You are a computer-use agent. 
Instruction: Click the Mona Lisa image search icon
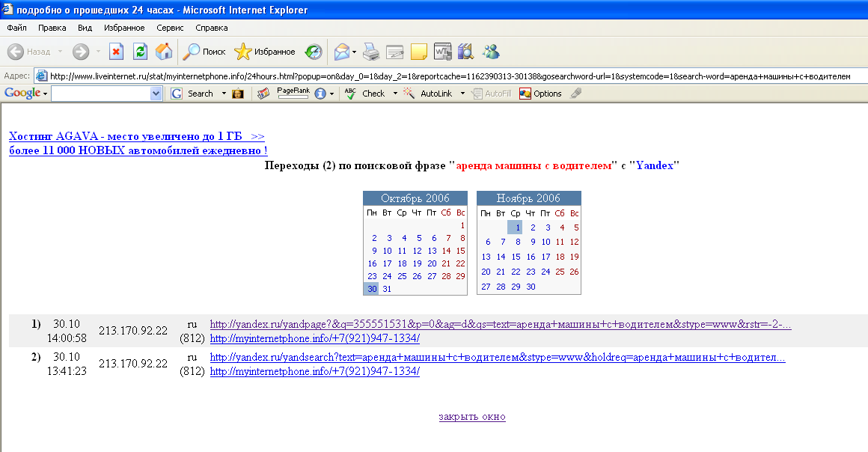pyautogui.click(x=238, y=94)
